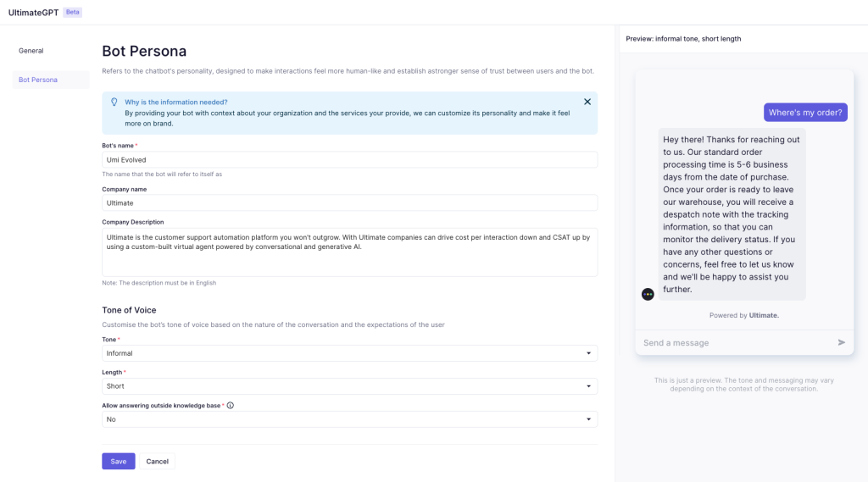Click the Powered by Ultimate link
The image size is (868, 482).
(x=744, y=315)
